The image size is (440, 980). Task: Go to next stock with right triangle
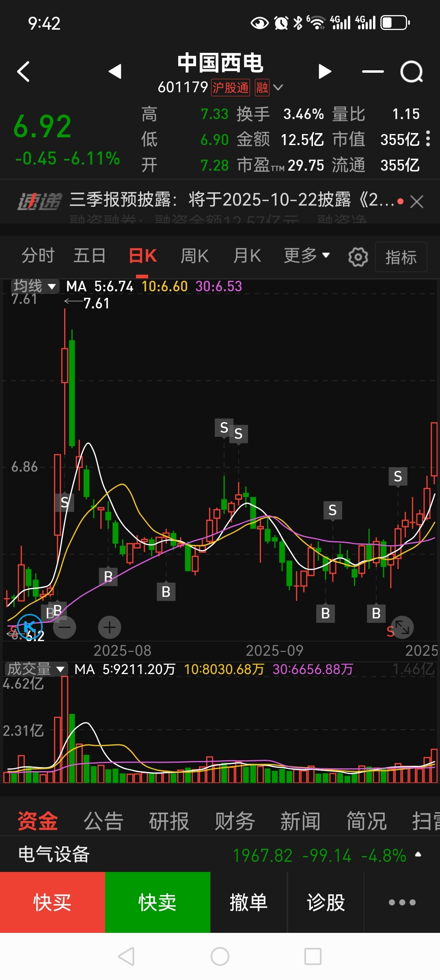pos(325,72)
